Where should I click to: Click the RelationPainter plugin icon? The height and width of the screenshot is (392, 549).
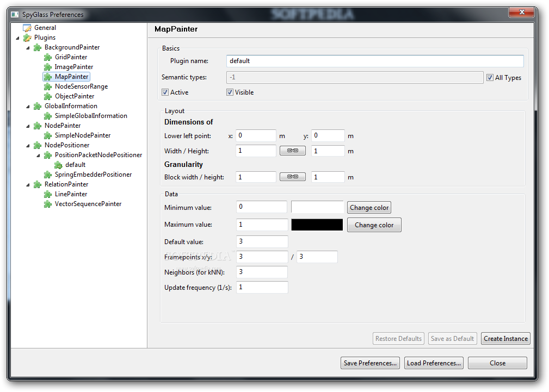[x=38, y=184]
